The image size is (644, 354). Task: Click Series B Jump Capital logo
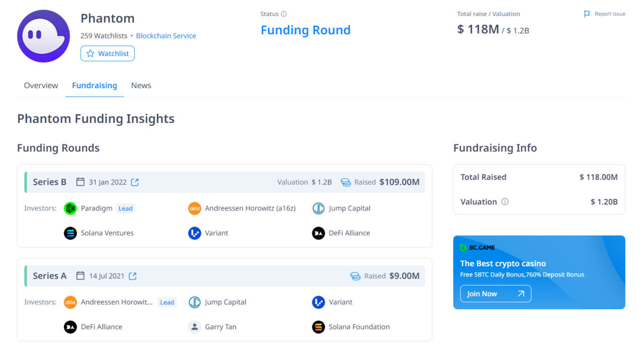318,208
